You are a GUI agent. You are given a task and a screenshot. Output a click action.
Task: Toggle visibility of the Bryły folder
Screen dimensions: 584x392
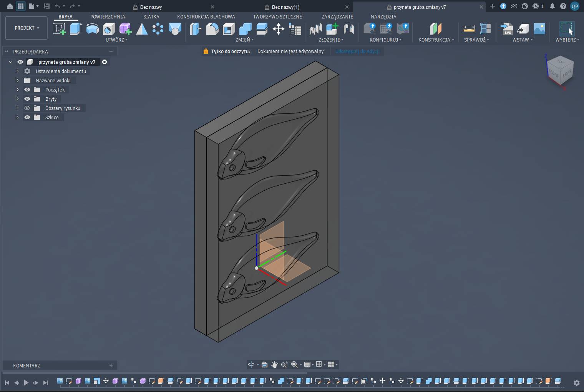coord(27,99)
